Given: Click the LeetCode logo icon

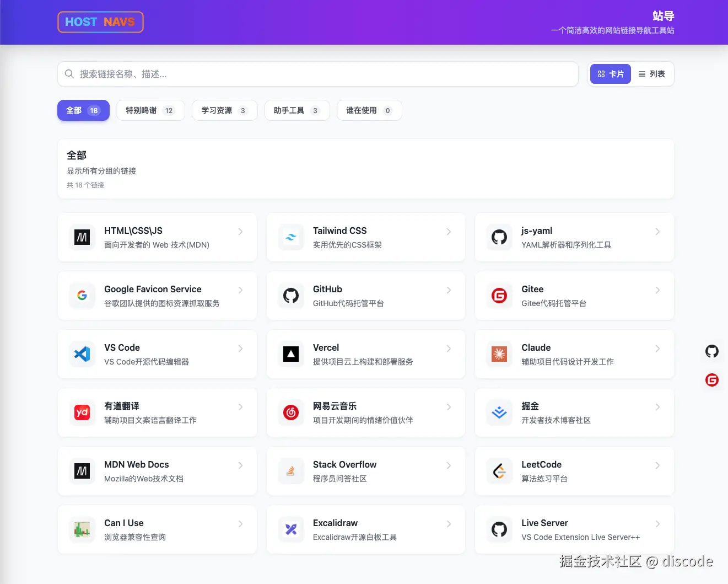Looking at the screenshot, I should 499,471.
